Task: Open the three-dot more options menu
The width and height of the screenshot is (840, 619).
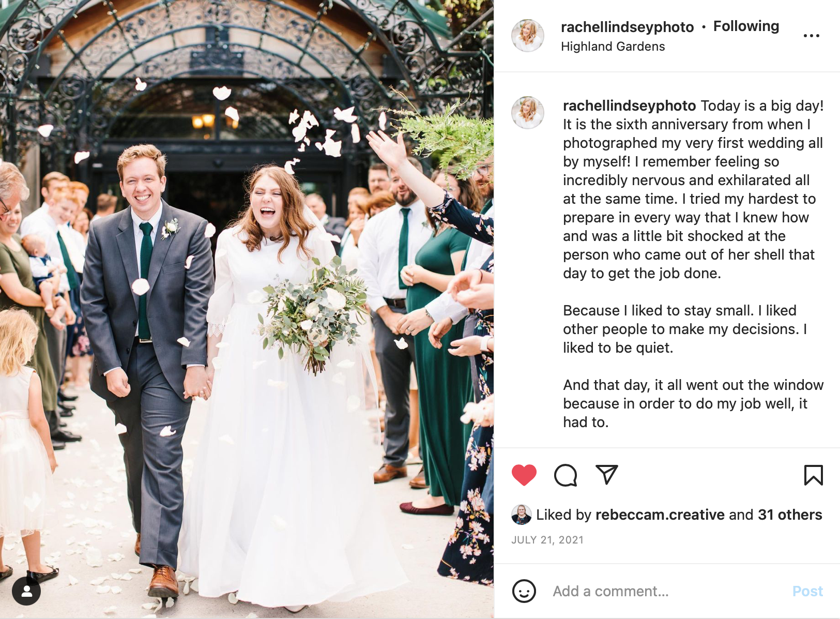Action: point(811,36)
